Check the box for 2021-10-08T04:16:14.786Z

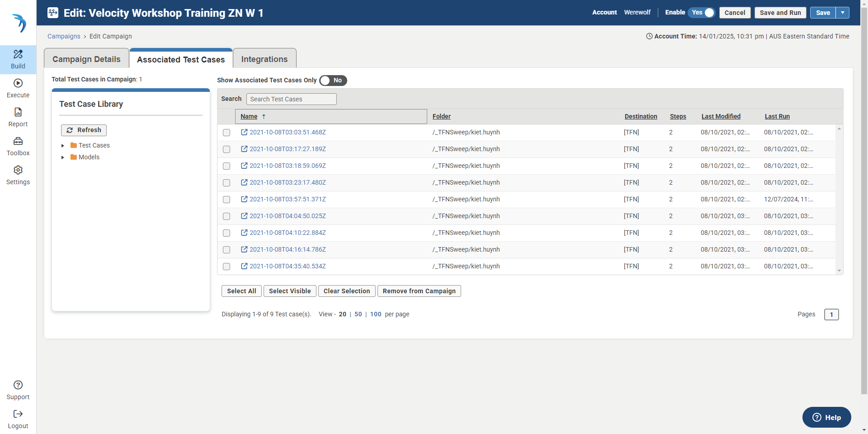226,250
